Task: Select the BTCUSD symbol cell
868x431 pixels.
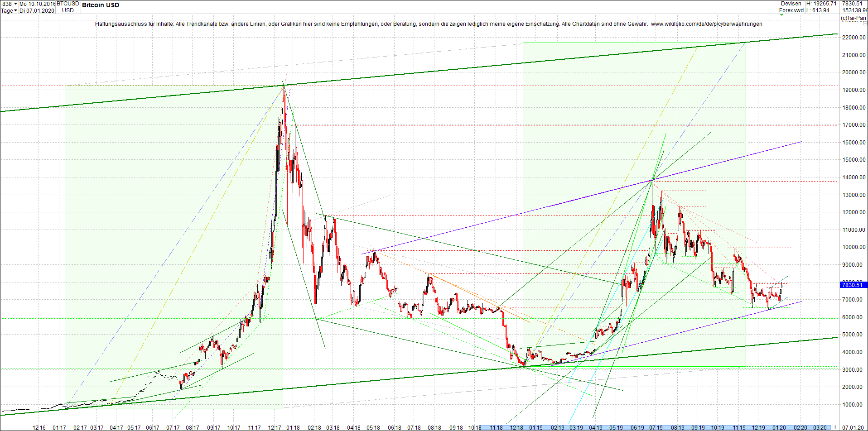Action: pos(68,4)
